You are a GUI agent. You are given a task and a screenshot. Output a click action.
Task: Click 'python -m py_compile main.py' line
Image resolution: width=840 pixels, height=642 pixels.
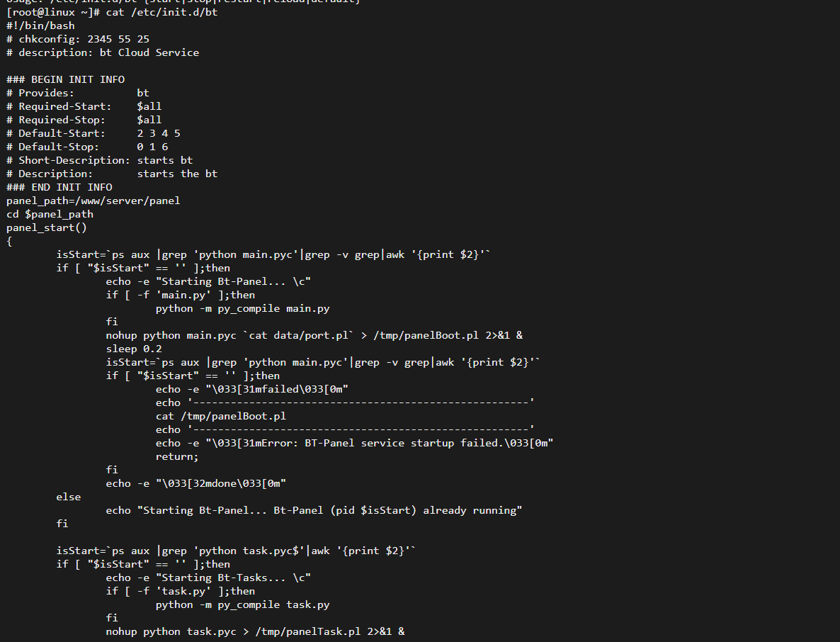click(x=243, y=309)
